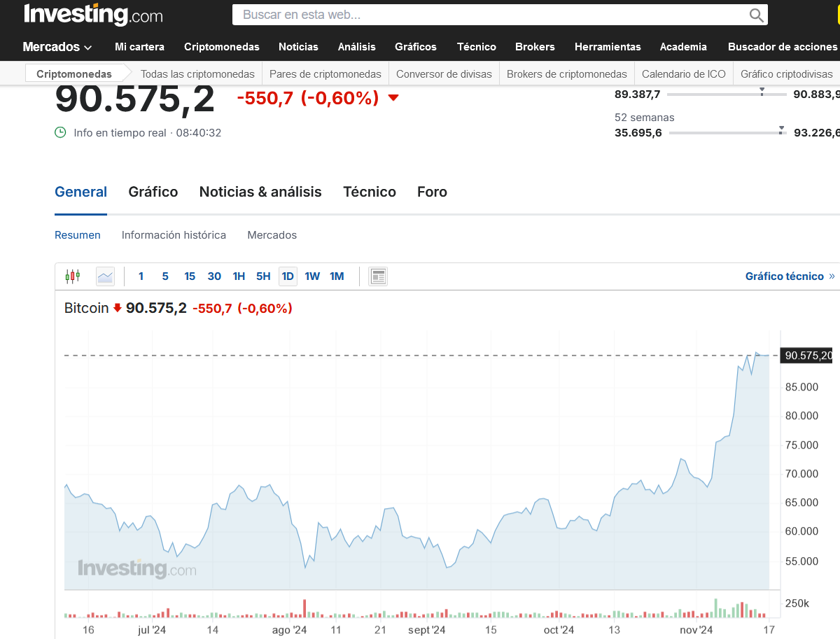Open the Gráfico técnico link
840x639 pixels.
click(790, 276)
